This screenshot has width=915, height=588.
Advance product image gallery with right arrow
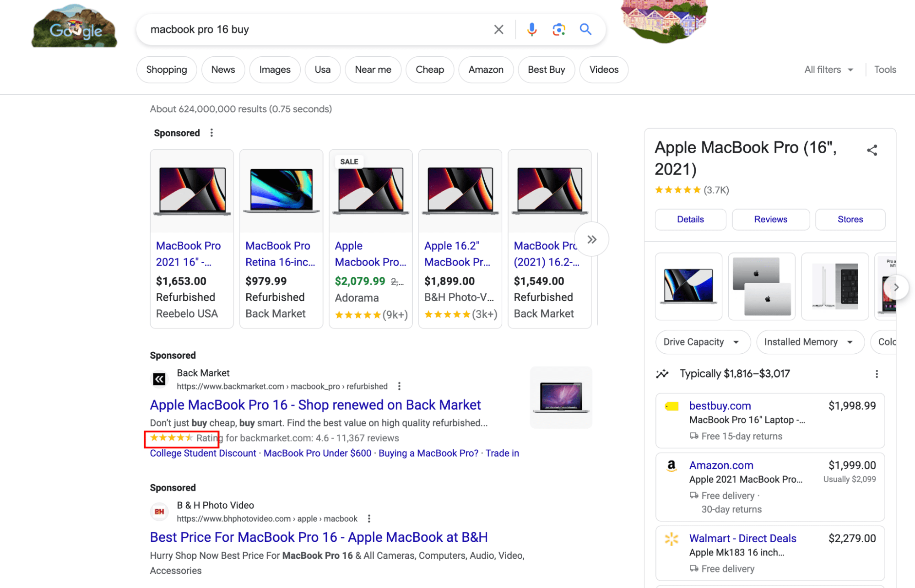tap(896, 287)
